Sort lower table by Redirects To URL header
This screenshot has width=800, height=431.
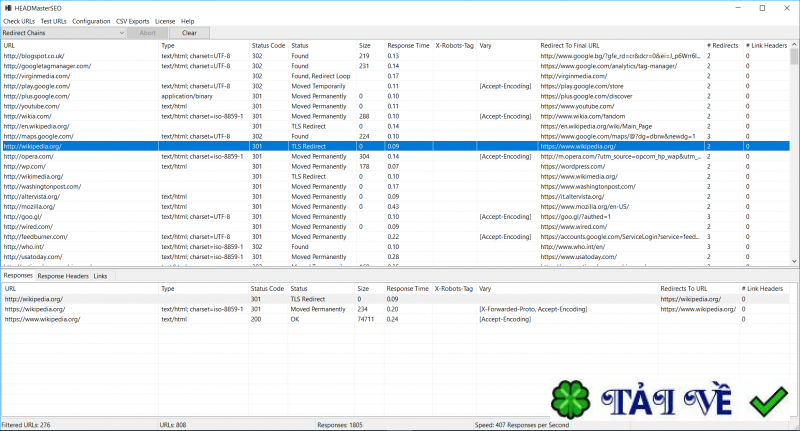698,289
